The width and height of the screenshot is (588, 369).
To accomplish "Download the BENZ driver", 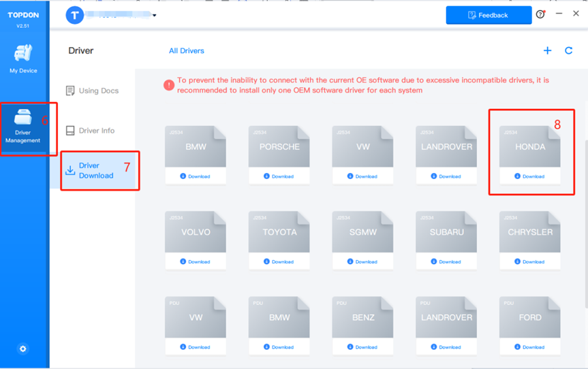I will pos(362,347).
